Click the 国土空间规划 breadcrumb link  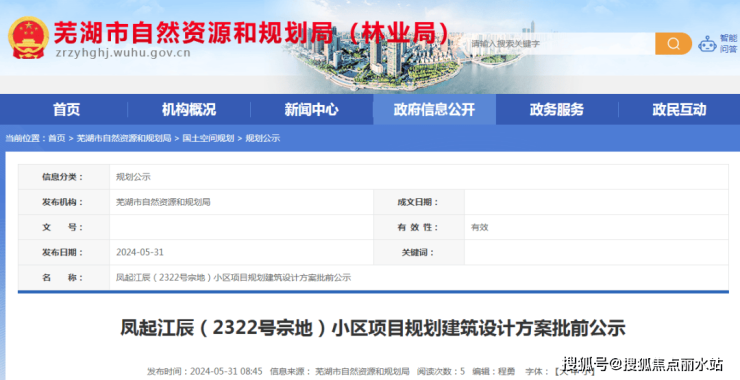[x=208, y=138]
